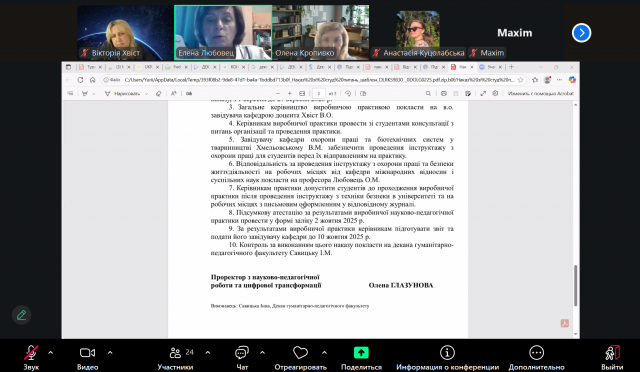Select Анастасія Куцолабська video thumbnail
This screenshot has height=372, width=640.
418,33
